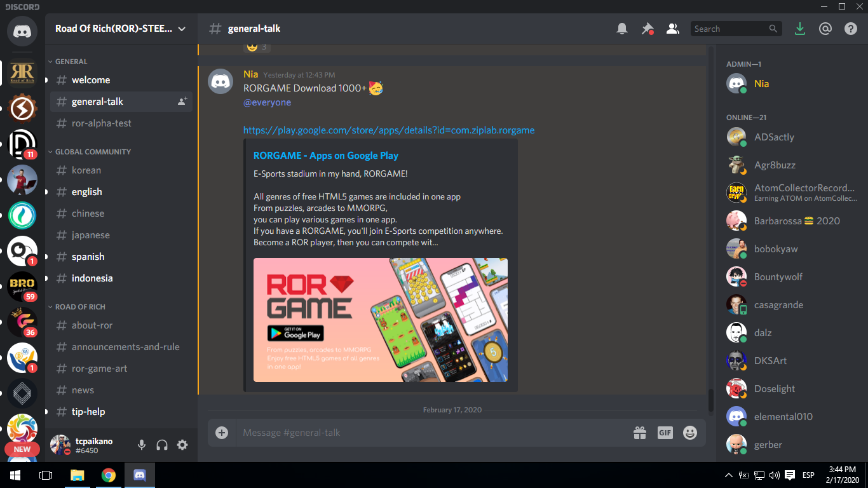Switch to korean channel

(121, 170)
